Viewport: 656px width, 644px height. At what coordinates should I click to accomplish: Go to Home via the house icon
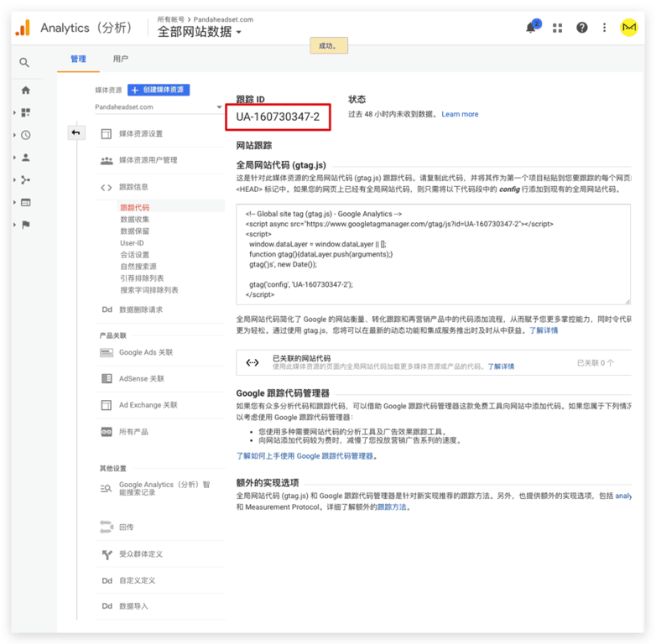point(25,91)
